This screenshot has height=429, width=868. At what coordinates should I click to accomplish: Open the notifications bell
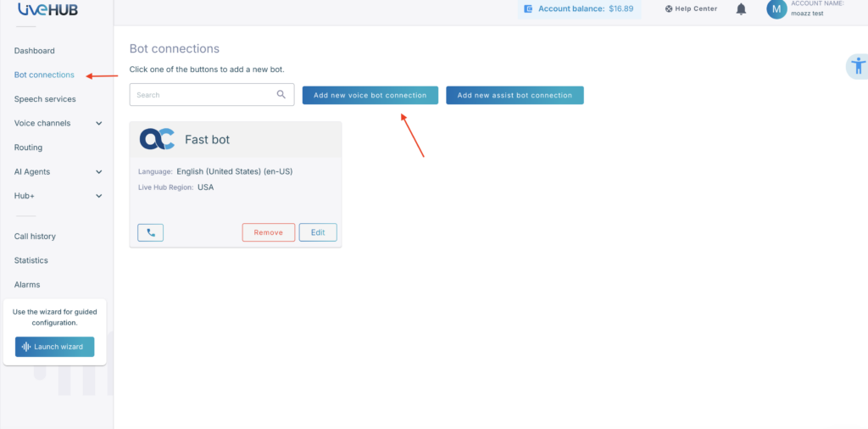pyautogui.click(x=741, y=9)
